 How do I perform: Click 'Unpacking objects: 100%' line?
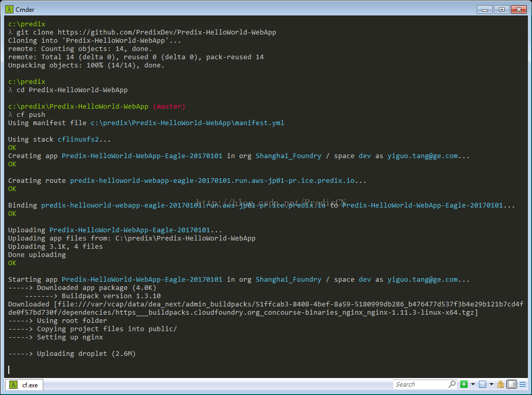coord(86,65)
